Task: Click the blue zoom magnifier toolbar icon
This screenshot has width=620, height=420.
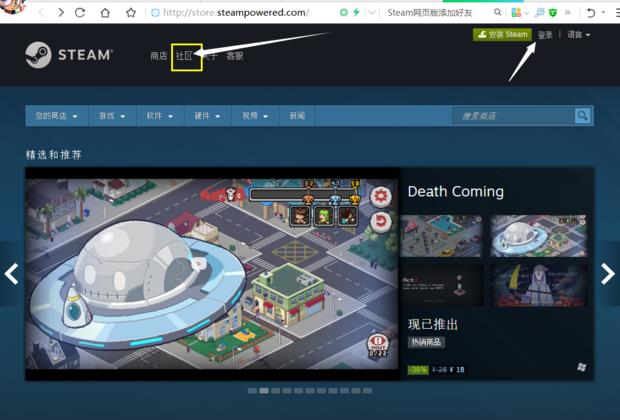Action: (539, 13)
